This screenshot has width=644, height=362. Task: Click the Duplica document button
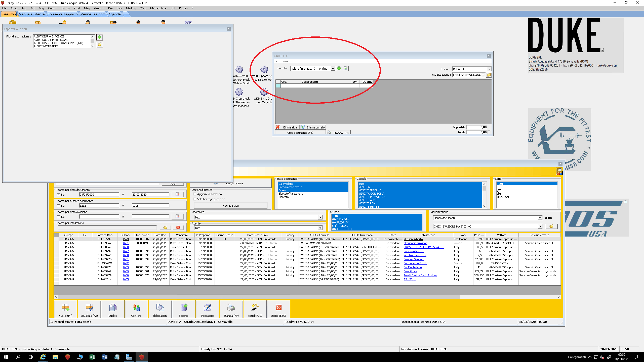(113, 309)
